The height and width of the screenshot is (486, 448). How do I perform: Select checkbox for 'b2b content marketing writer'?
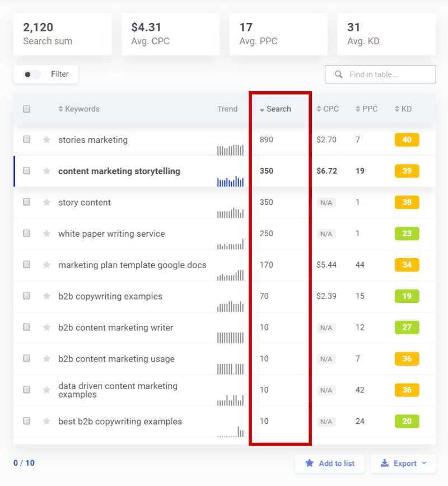(26, 328)
